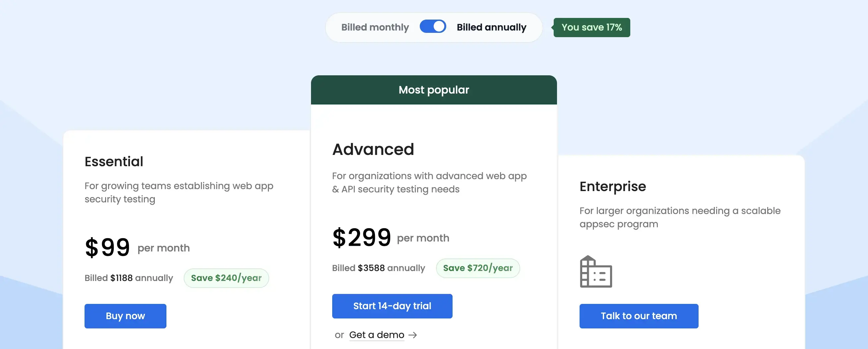Click the $299 per month price

coord(391,238)
